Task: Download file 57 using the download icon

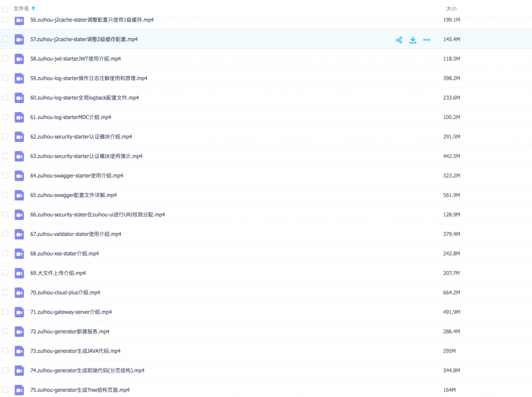Action: click(413, 39)
